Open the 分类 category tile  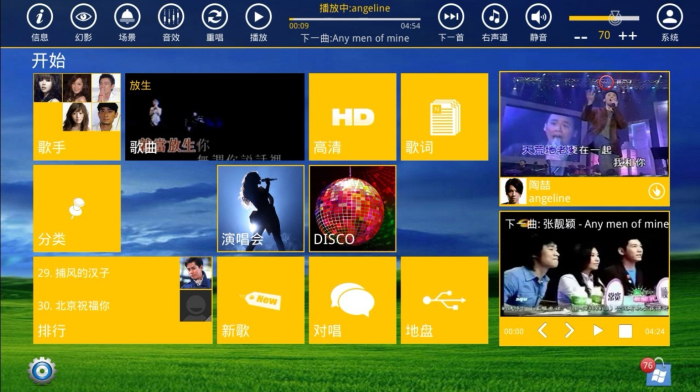(x=77, y=209)
